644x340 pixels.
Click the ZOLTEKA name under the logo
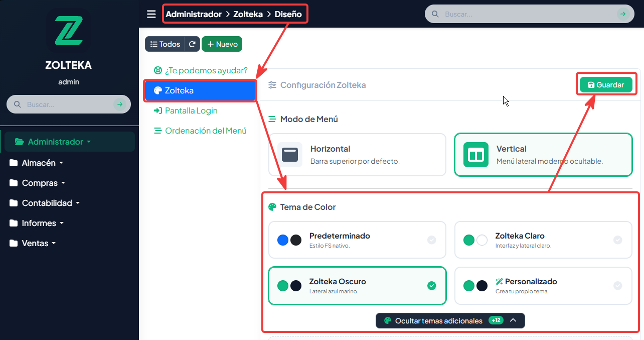point(69,65)
